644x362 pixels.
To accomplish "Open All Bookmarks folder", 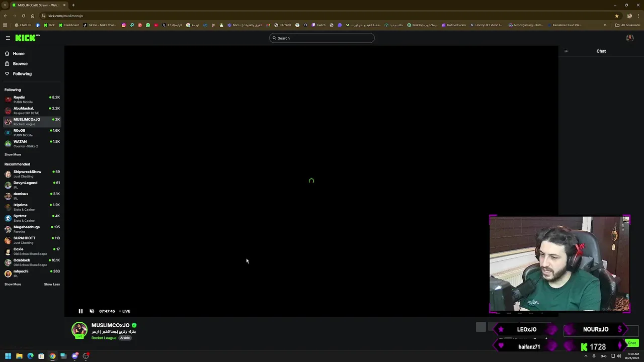I will pyautogui.click(x=627, y=25).
